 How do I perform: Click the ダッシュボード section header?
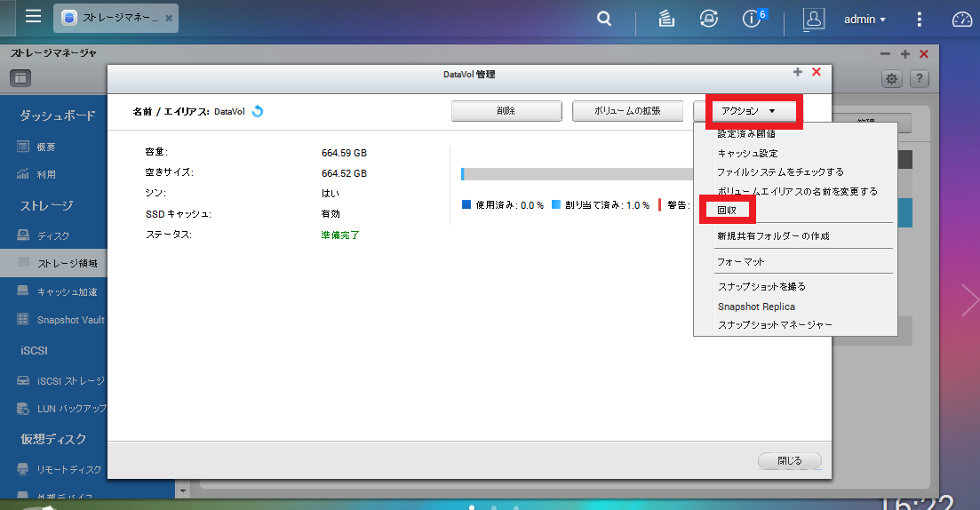coord(58,116)
